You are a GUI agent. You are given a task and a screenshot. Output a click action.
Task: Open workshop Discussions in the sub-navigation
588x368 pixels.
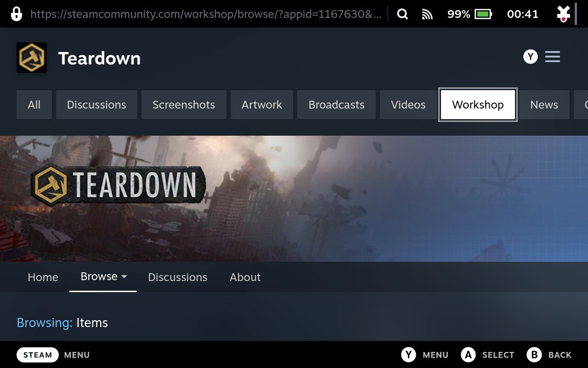pos(178,277)
